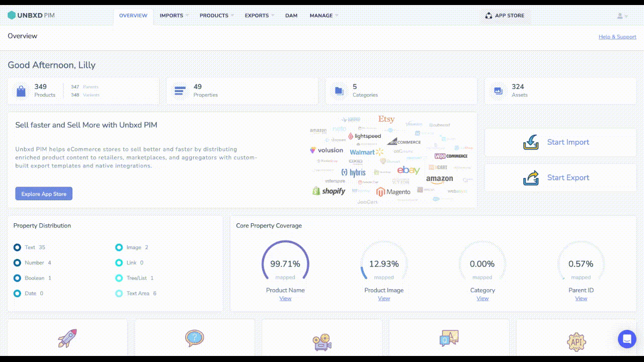The image size is (644, 362).
Task: Click the Start Import tray icon
Action: pos(531,142)
